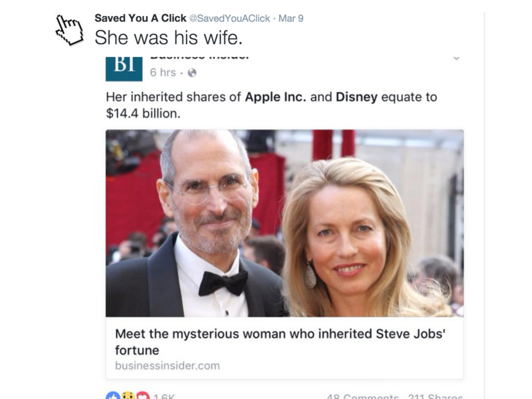Viewport: 532px width, 399px height.
Task: Click the blue Like reaction icon
Action: [x=113, y=395]
